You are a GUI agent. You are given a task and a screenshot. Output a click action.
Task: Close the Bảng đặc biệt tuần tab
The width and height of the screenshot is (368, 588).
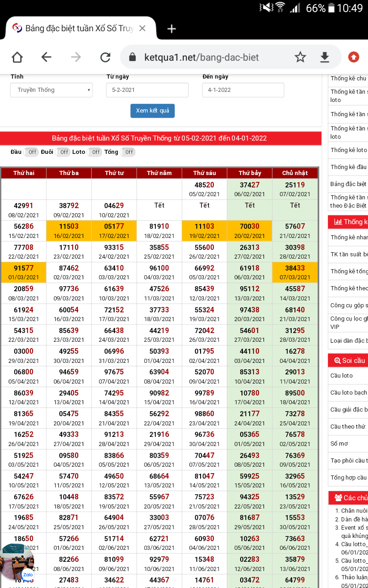point(142,28)
